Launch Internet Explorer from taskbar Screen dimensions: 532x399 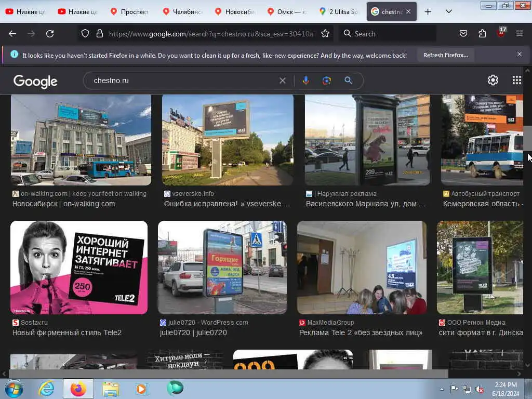46,389
